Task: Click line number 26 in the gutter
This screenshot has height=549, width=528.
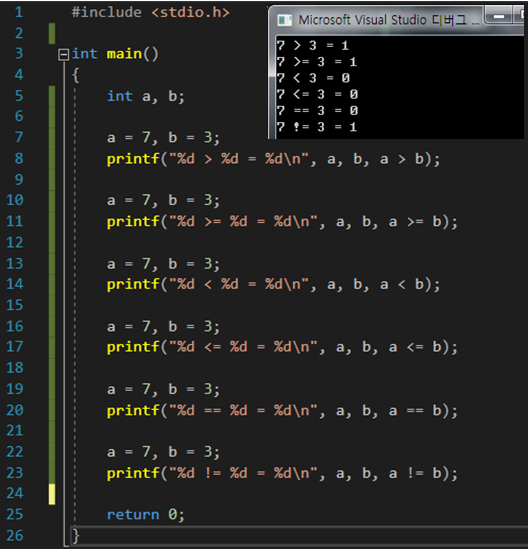Action: [x=15, y=536]
